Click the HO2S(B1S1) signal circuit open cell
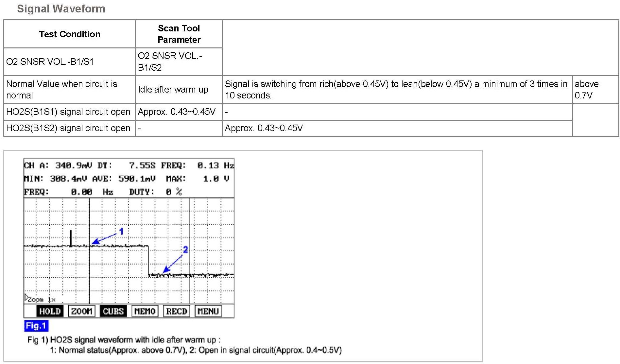 [x=70, y=112]
